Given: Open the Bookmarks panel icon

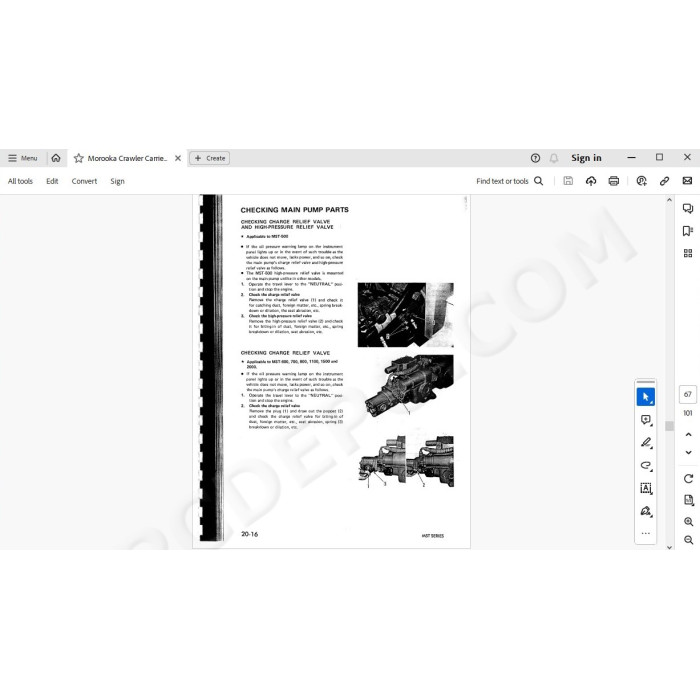Looking at the screenshot, I should 688,231.
